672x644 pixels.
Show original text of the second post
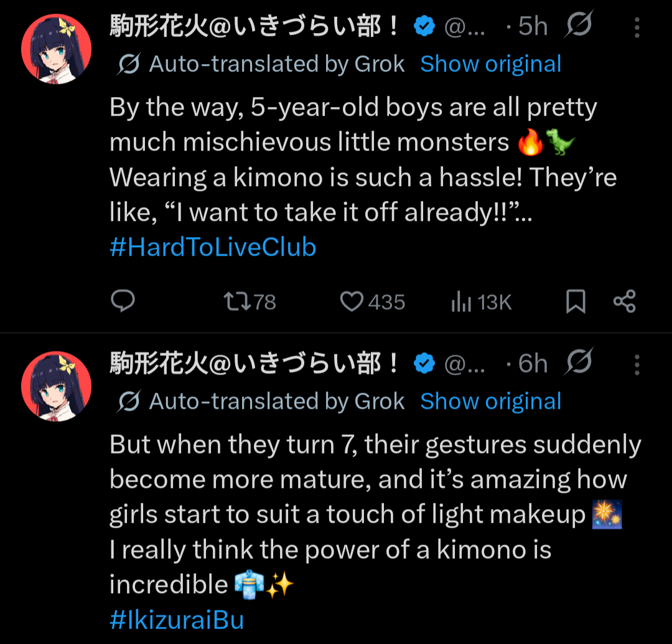click(490, 402)
